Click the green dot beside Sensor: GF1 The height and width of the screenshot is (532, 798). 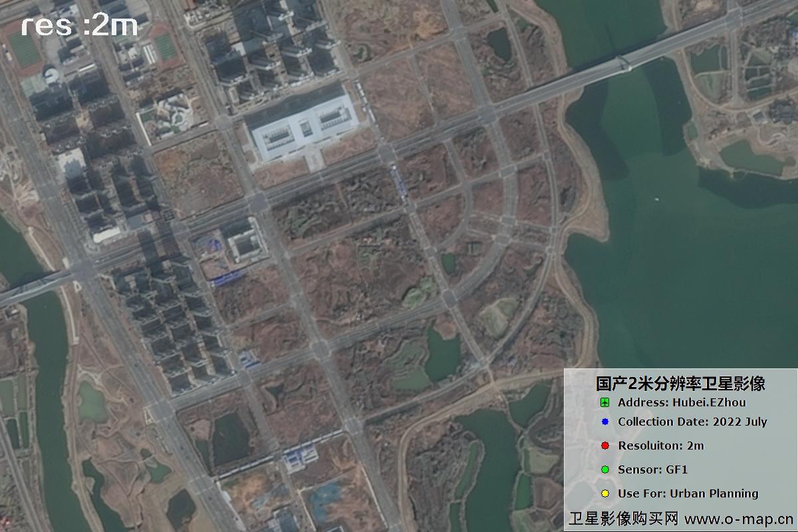[604, 469]
